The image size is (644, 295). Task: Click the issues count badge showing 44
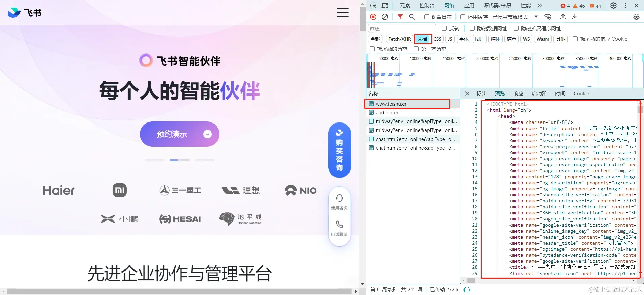click(x=595, y=6)
